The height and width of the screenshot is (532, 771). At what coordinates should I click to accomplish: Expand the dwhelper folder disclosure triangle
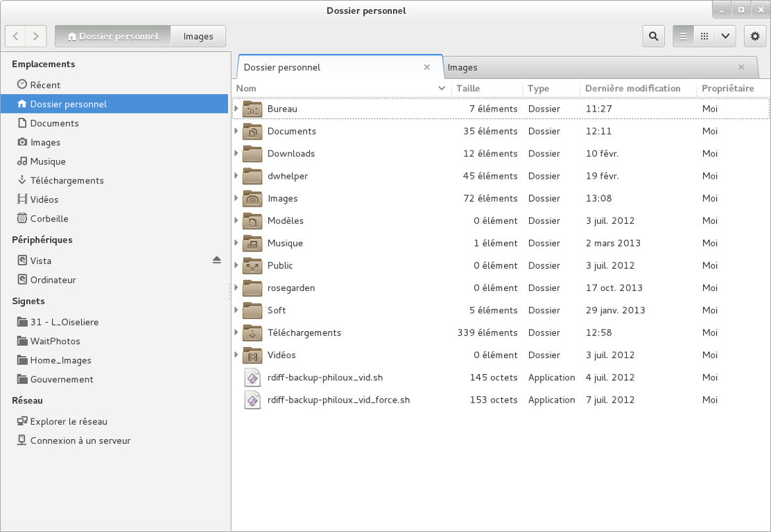[236, 176]
